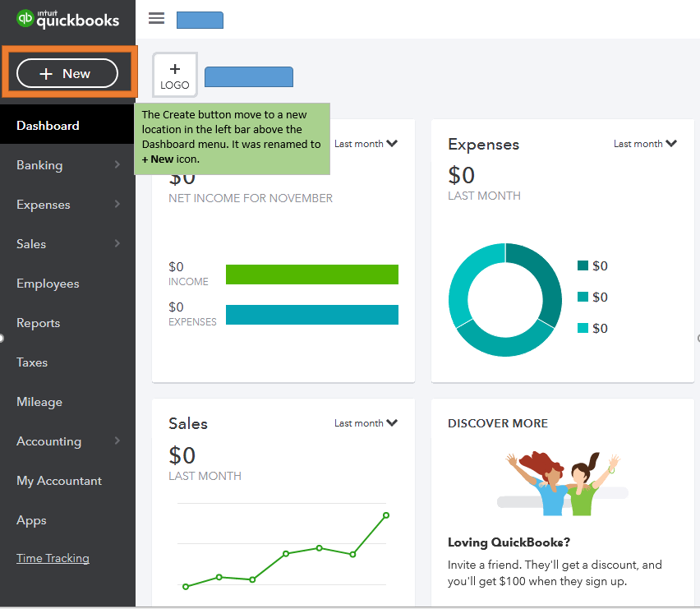Open Expenses card Last month dropdown
This screenshot has width=700, height=609.
coord(645,144)
